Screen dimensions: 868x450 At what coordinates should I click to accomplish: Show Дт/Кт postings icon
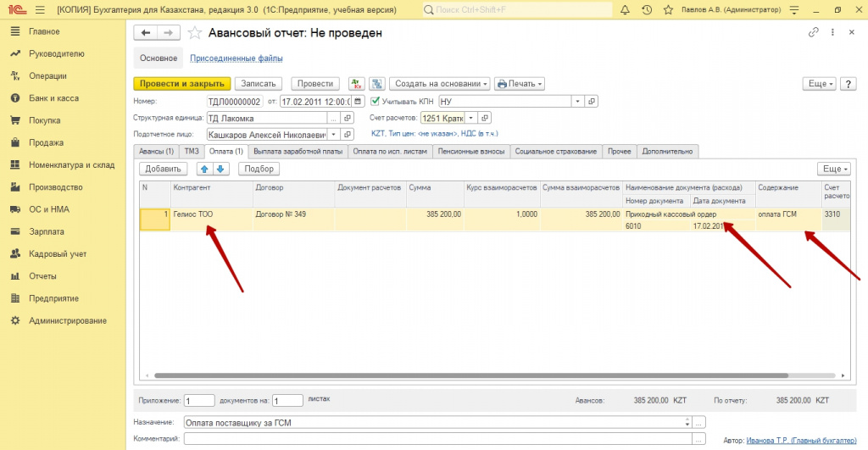pyautogui.click(x=357, y=84)
